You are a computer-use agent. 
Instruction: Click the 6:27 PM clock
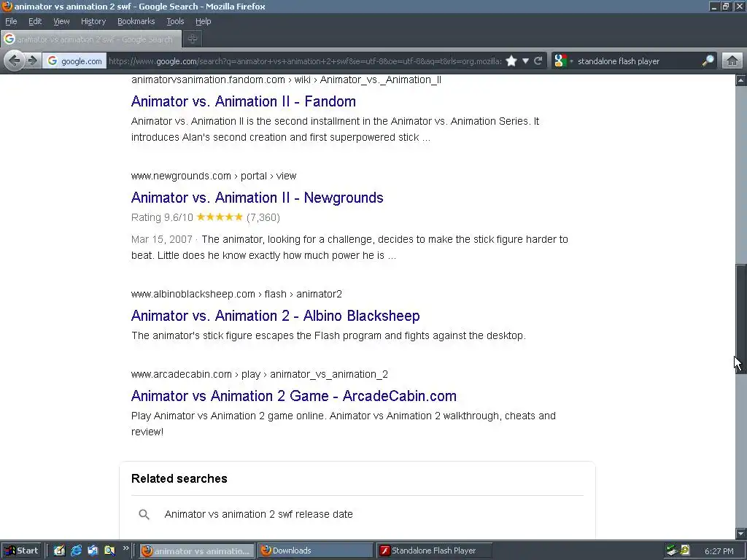(x=719, y=551)
